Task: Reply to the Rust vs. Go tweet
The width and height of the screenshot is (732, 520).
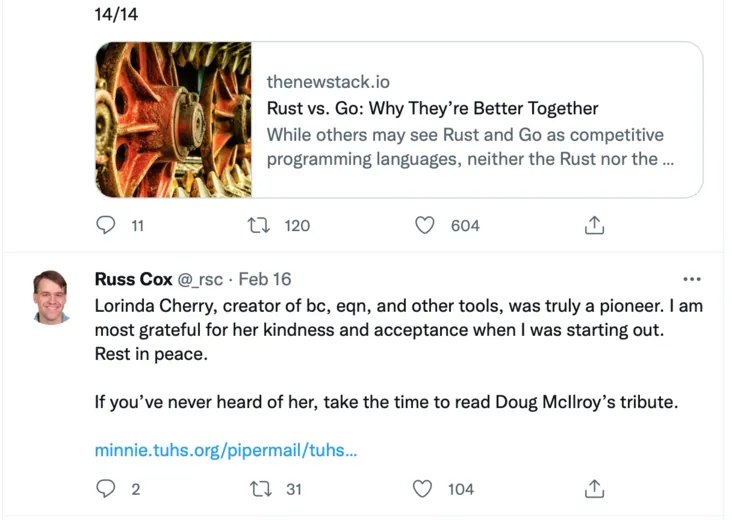Action: click(x=106, y=225)
